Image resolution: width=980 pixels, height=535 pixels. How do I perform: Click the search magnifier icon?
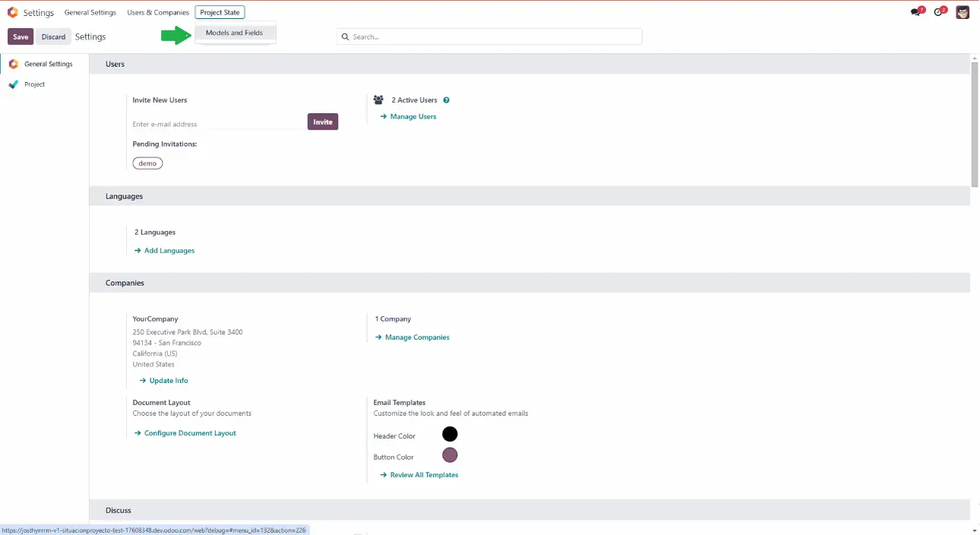pos(346,36)
